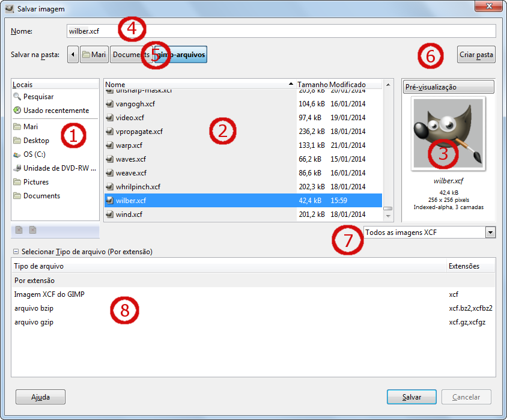Image resolution: width=507 pixels, height=420 pixels.
Task: Click the Pesquisar search icon in Locais
Action: click(17, 96)
